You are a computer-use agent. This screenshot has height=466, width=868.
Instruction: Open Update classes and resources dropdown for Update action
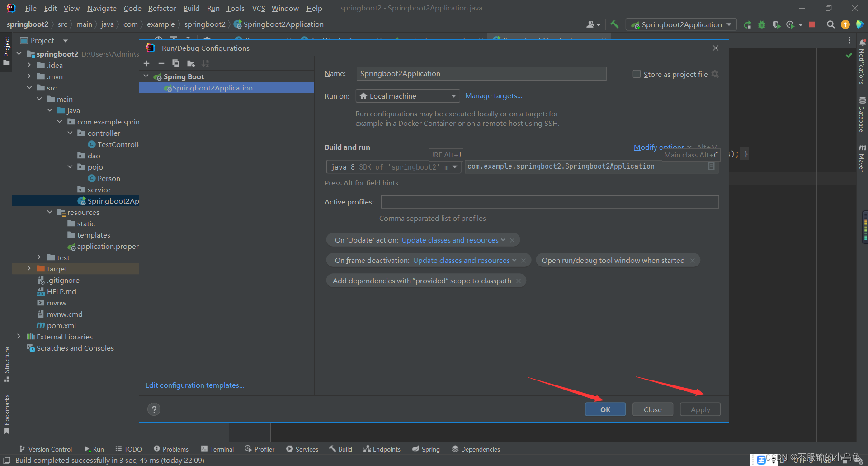453,240
